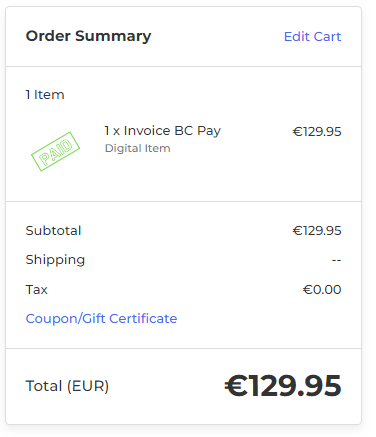This screenshot has width=376, height=437.
Task: Click the Order Summary heading
Action: tap(88, 36)
